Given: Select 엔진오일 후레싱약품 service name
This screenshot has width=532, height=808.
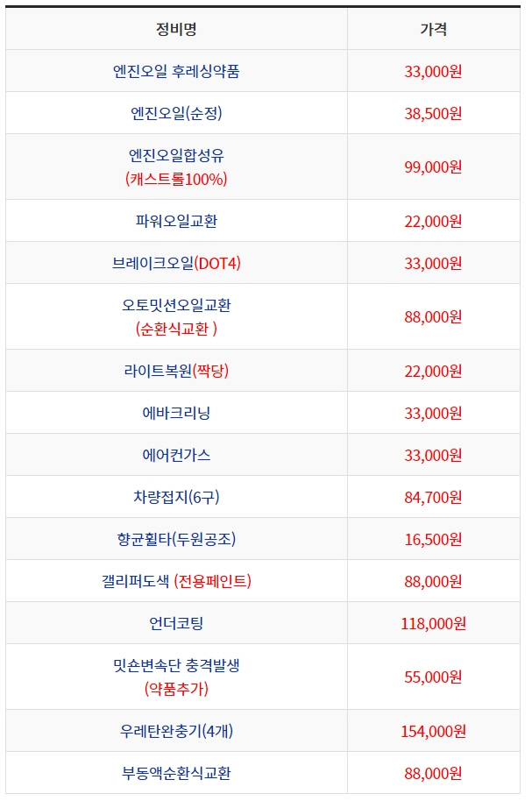Looking at the screenshot, I should click(x=176, y=71).
